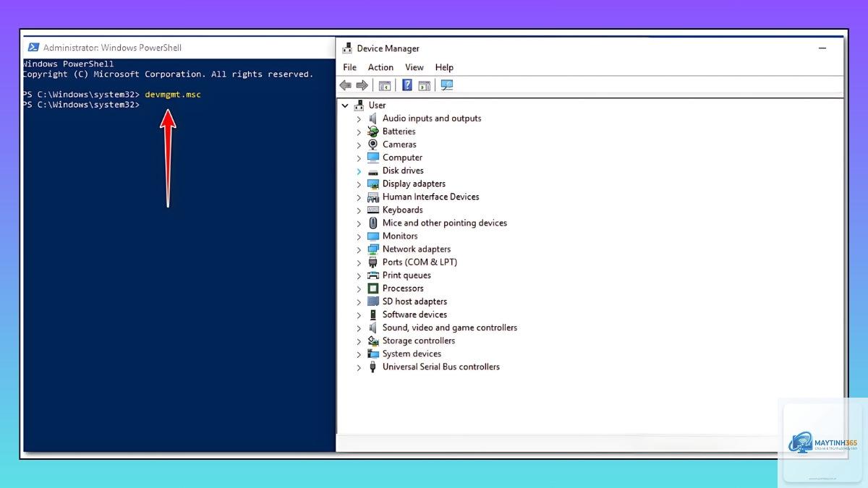Image resolution: width=868 pixels, height=488 pixels.
Task: Select the Print queues printer icon
Action: tap(373, 275)
